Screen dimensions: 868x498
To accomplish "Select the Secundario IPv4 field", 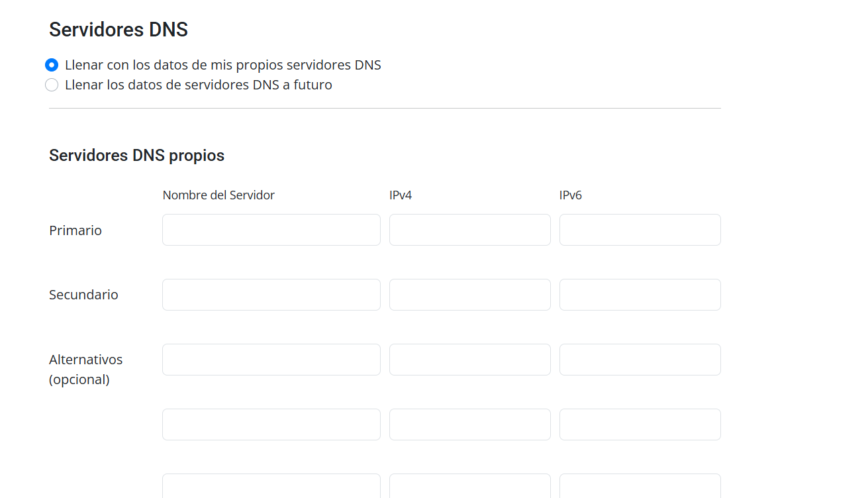I will (470, 295).
